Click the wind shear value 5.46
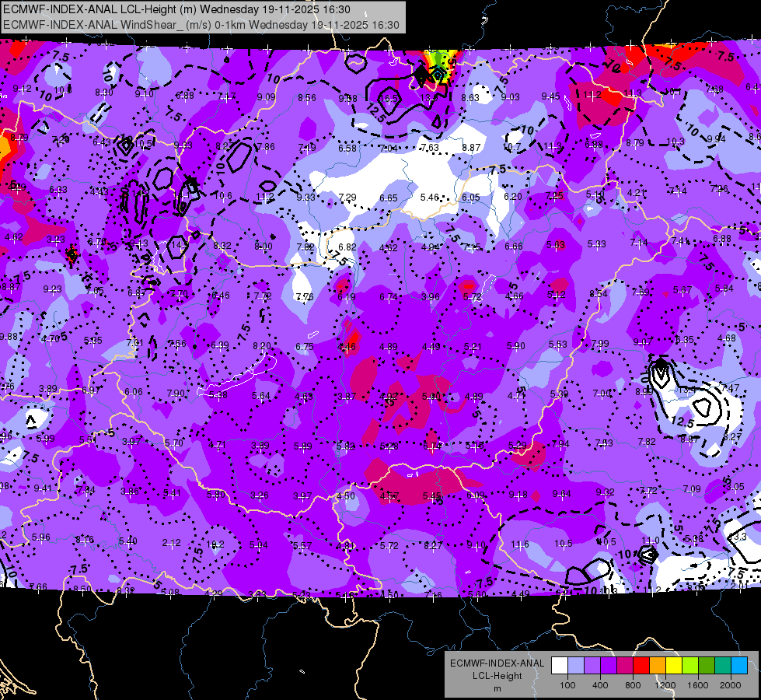 click(430, 198)
